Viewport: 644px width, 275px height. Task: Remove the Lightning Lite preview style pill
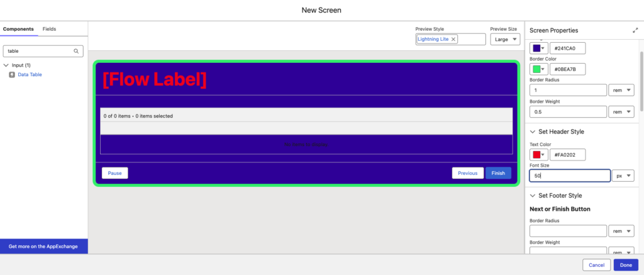point(453,39)
